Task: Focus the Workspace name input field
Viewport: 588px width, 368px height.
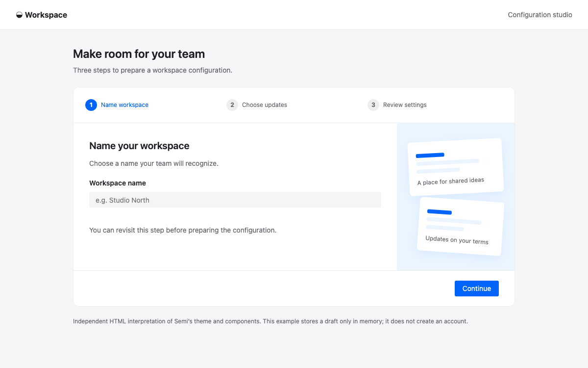Action: point(235,200)
